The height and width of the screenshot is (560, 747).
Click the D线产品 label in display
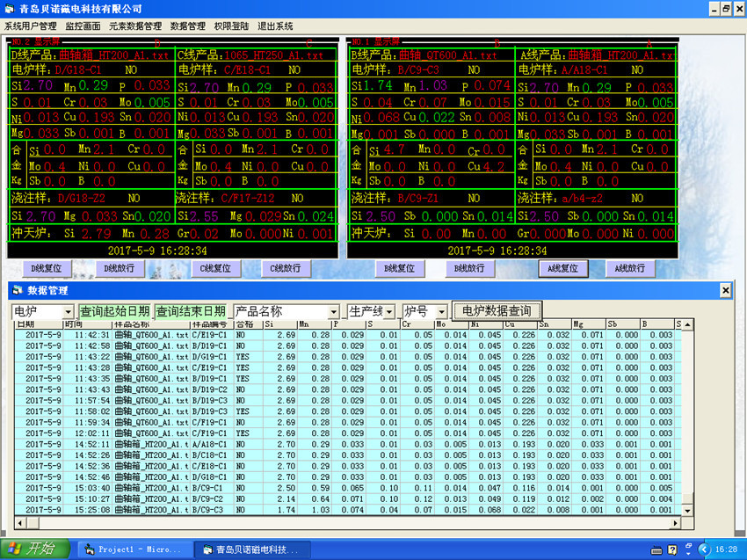[34, 55]
